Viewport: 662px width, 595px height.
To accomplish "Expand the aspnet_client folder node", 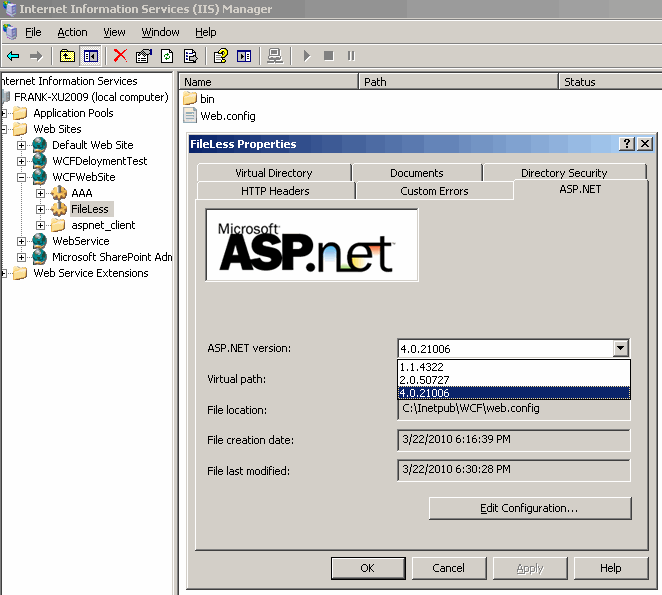I will click(41, 226).
